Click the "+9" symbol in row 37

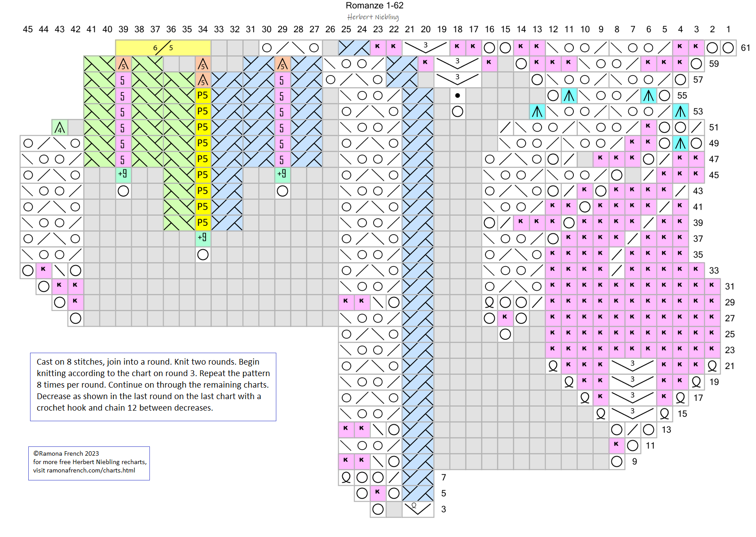(x=202, y=238)
